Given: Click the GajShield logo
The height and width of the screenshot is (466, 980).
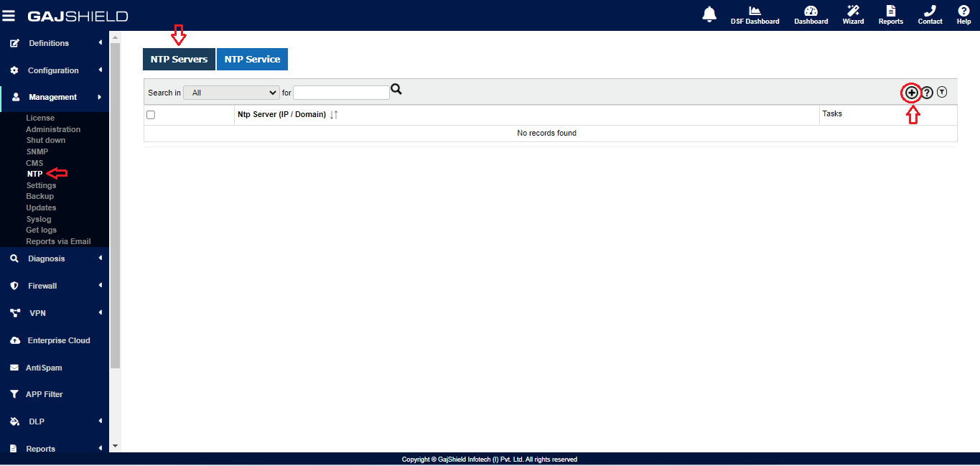Looking at the screenshot, I should 78,16.
